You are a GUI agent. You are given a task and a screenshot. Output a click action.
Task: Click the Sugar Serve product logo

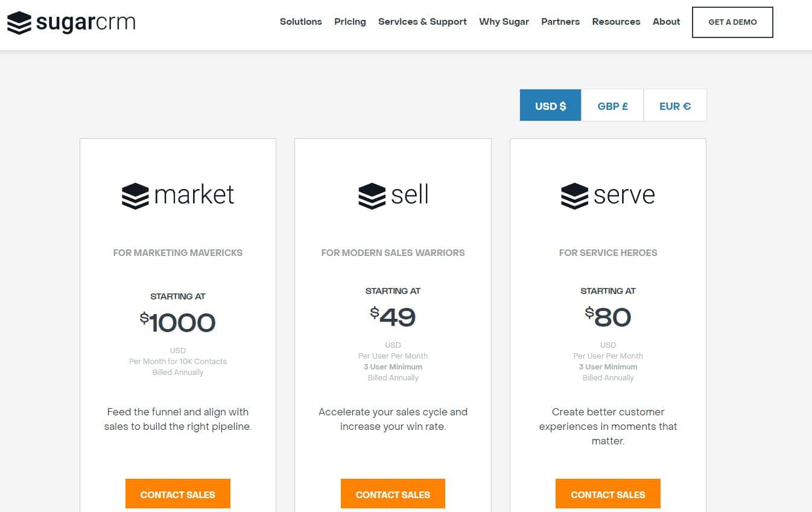tap(607, 195)
